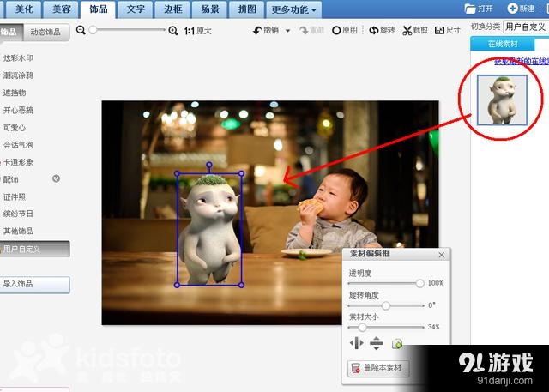Select the 在线素材 tab
Screen dimensions: 549x392
click(503, 44)
